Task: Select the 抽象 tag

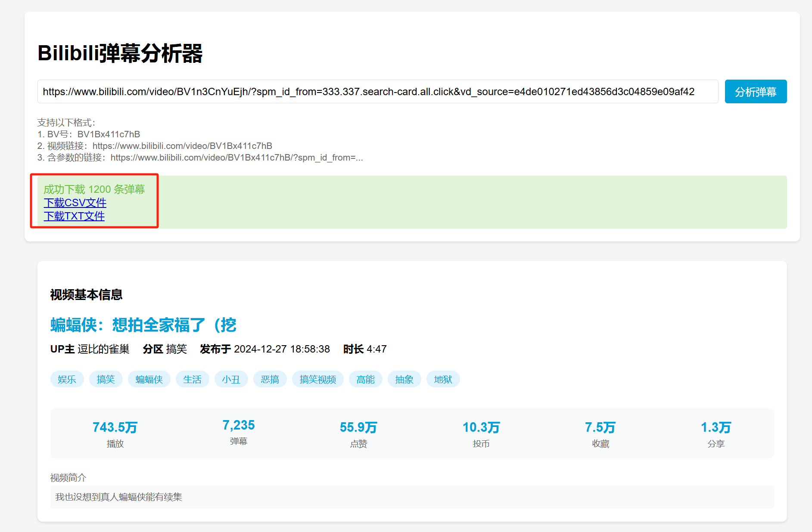Action: [x=404, y=379]
